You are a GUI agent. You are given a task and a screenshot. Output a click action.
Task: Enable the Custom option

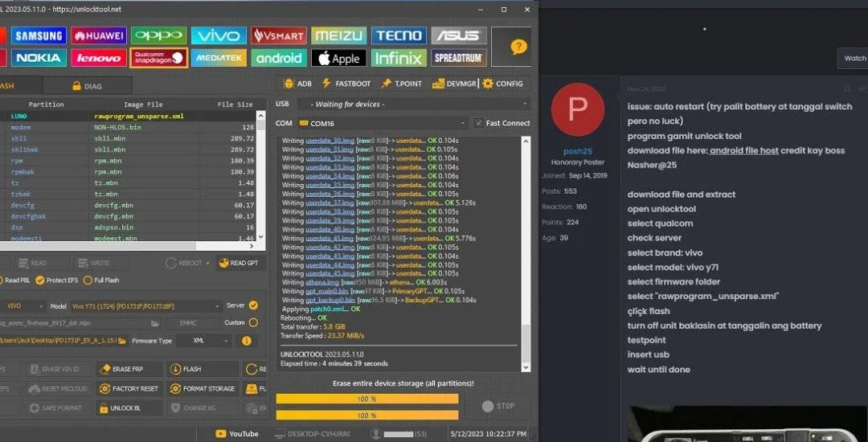(253, 322)
